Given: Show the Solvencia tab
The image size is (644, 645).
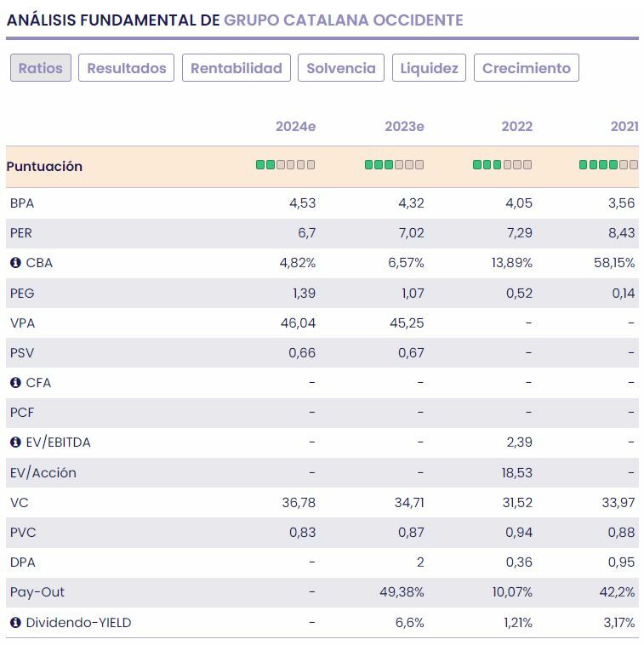Looking at the screenshot, I should point(341,68).
